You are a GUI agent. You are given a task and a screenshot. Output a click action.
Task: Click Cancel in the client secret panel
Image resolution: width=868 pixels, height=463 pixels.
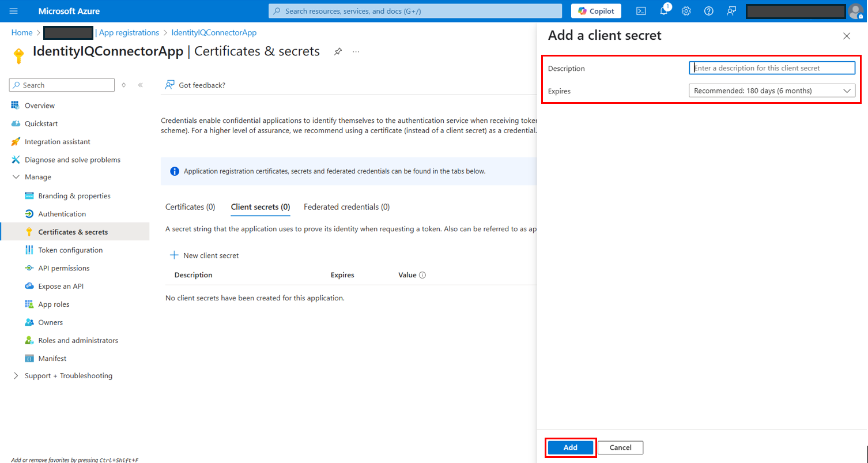(x=620, y=447)
